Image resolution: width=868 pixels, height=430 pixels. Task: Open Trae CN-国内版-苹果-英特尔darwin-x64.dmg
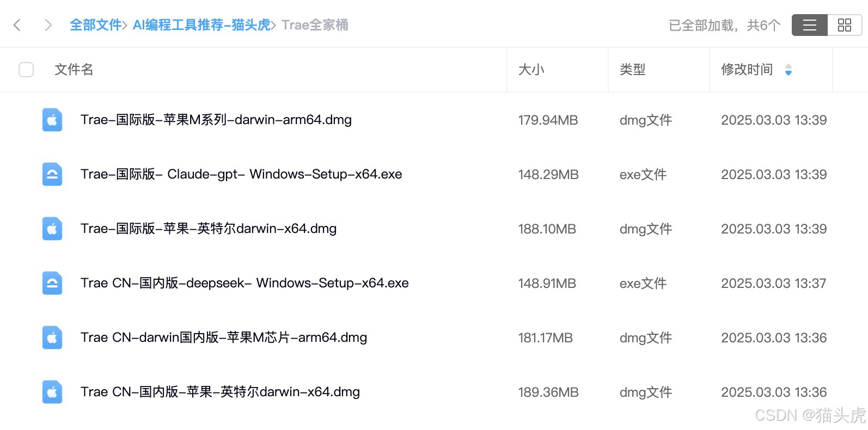click(x=220, y=392)
